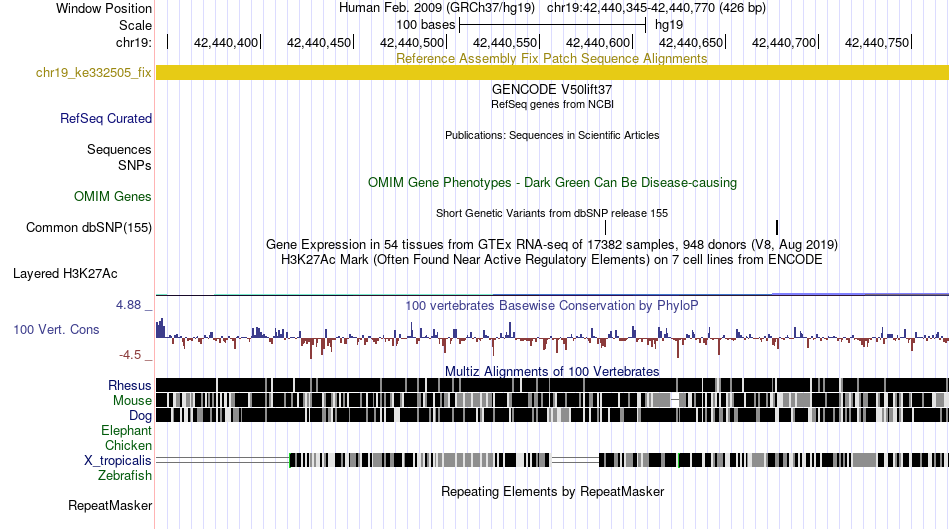Select the Dog alignment row label
The height and width of the screenshot is (529, 950).
[x=140, y=416]
